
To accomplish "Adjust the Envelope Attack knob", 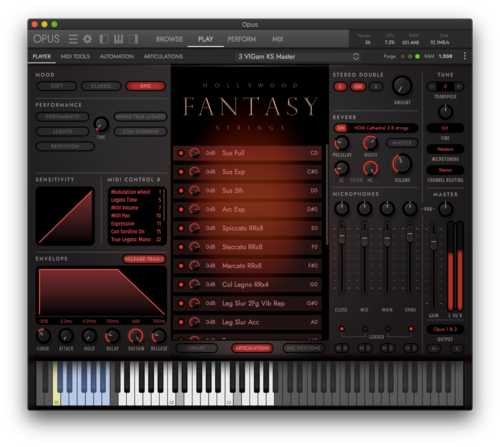I will [x=66, y=336].
